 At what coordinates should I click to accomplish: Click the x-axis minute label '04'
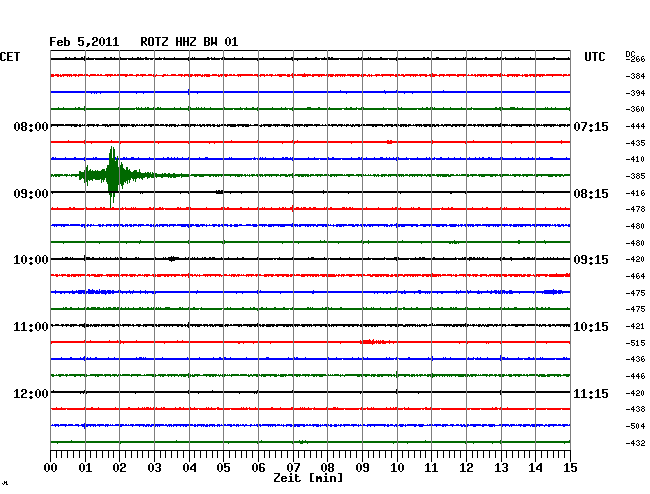(189, 468)
